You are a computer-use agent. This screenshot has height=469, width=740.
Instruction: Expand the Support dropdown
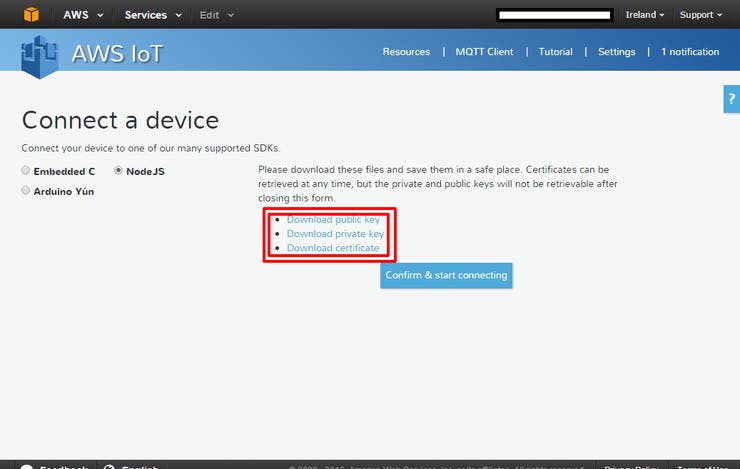(701, 15)
